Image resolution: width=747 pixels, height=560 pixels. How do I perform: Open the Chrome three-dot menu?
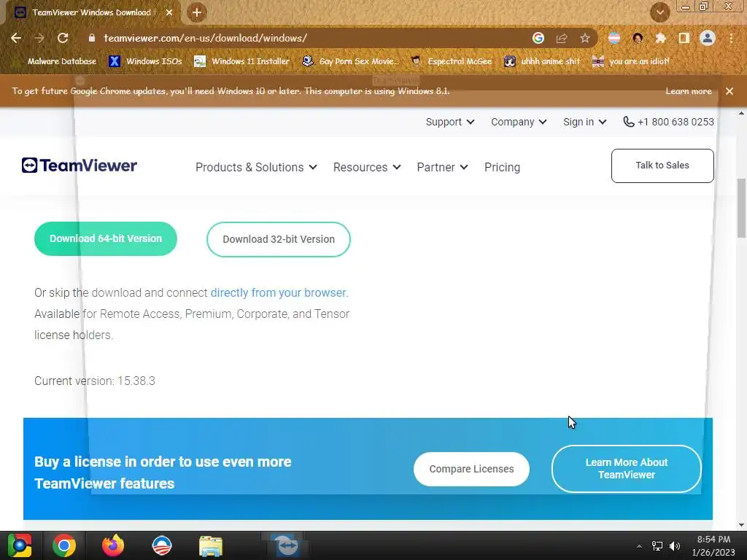coord(731,38)
